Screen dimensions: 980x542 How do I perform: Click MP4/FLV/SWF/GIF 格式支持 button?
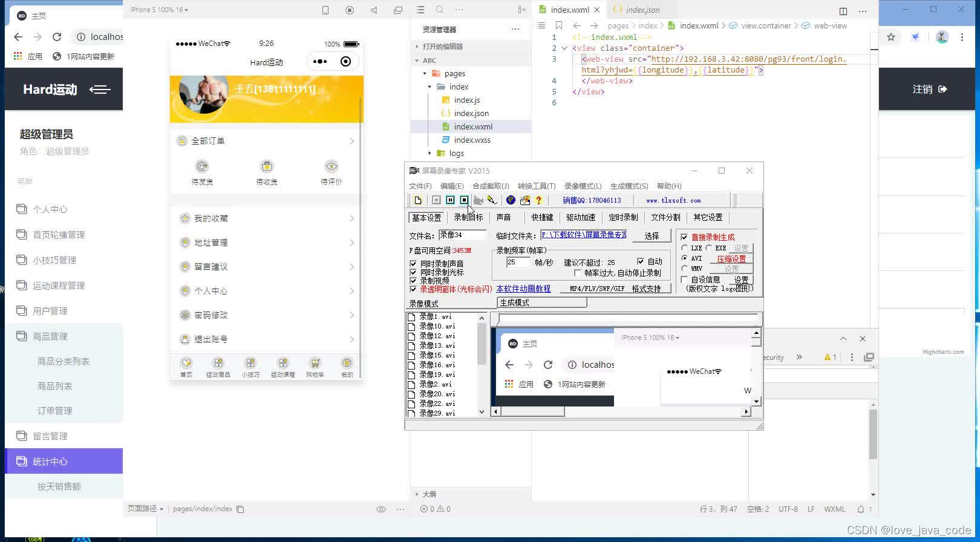[615, 289]
